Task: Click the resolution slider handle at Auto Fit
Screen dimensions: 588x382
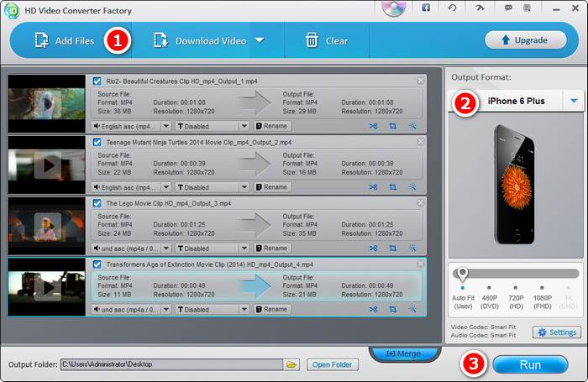Action: pos(462,274)
